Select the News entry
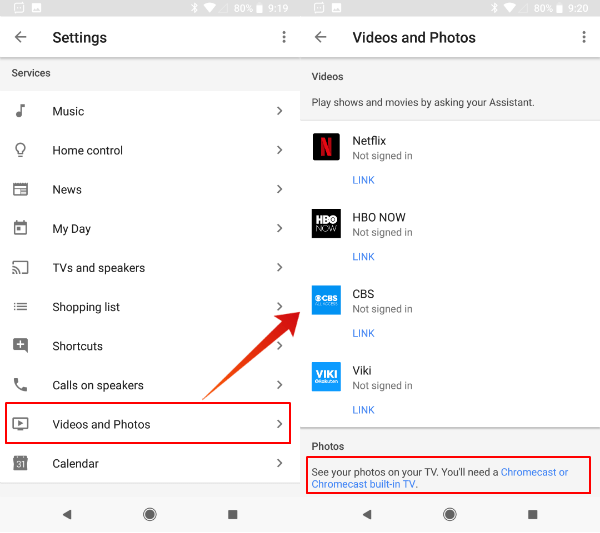 [150, 189]
